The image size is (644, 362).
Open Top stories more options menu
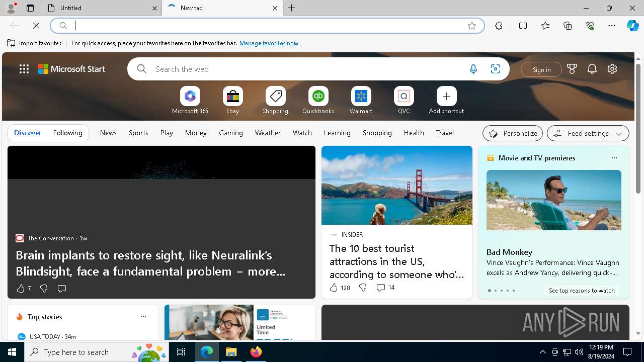coord(143,317)
